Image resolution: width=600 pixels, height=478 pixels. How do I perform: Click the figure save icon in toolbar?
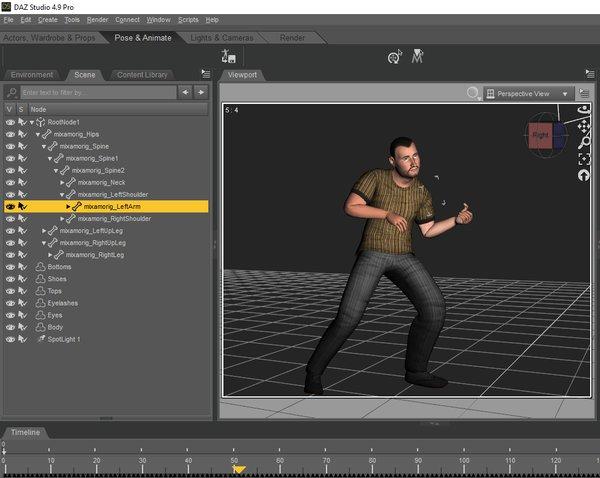tap(228, 57)
